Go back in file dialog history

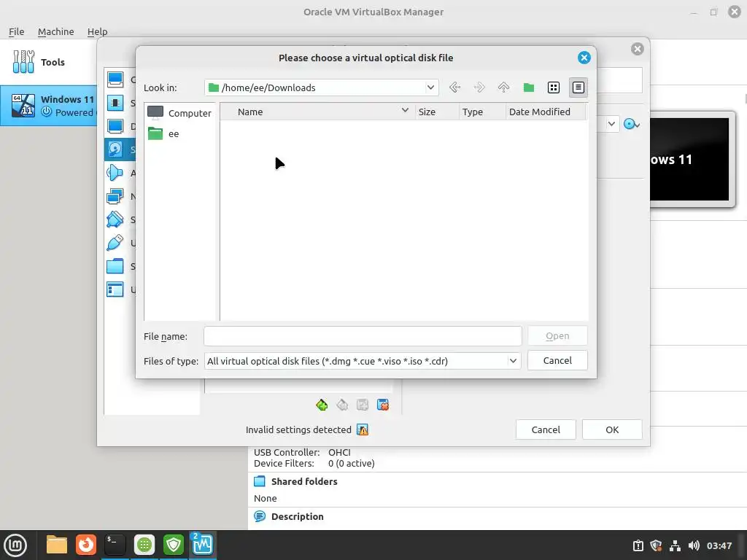(455, 87)
